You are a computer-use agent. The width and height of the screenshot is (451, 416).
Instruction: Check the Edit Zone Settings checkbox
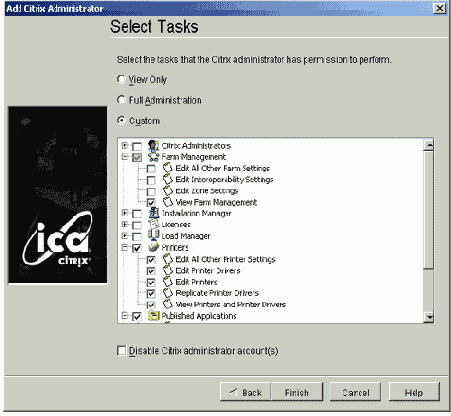[151, 192]
